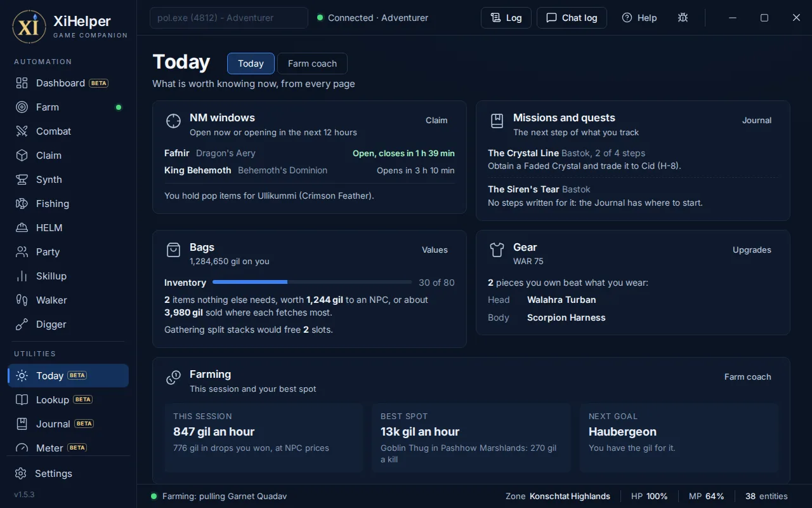Click the Scorpion Harness gear entry
The height and width of the screenshot is (508, 812).
coord(566,317)
